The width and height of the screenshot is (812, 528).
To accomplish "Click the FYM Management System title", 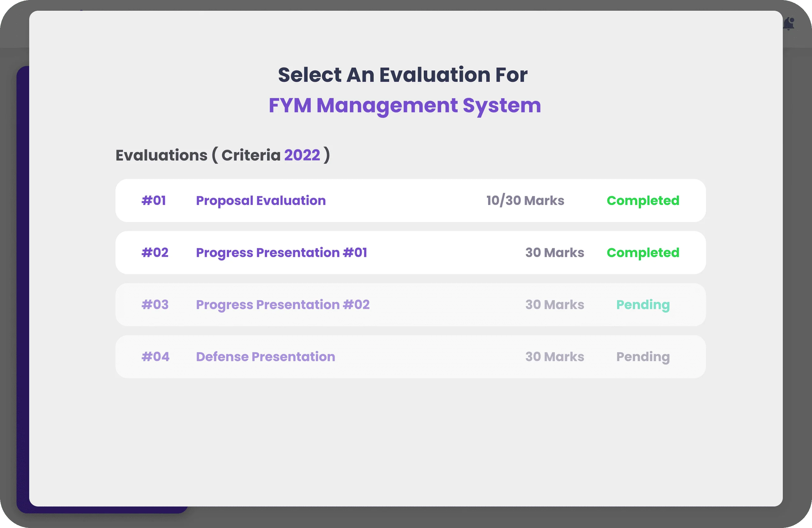I will pos(404,106).
